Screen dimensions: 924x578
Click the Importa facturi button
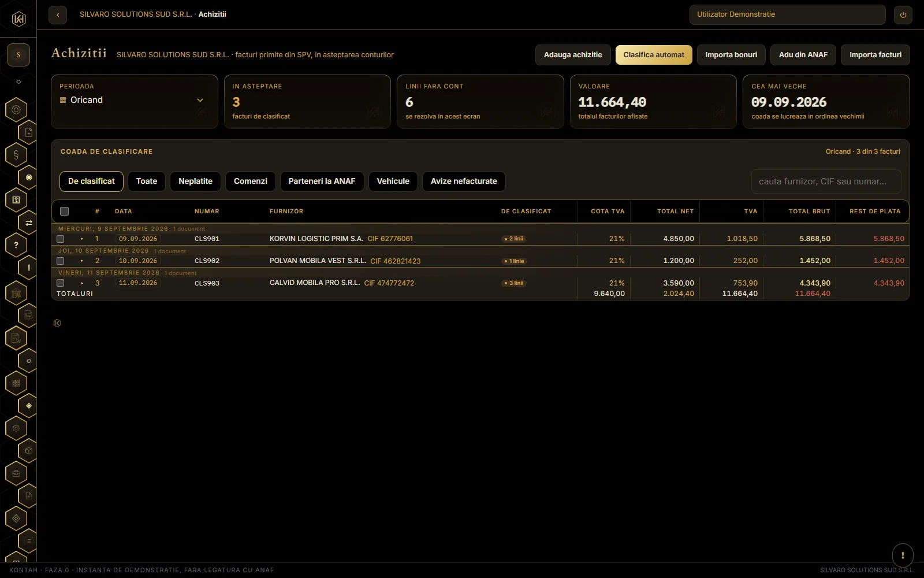[875, 55]
